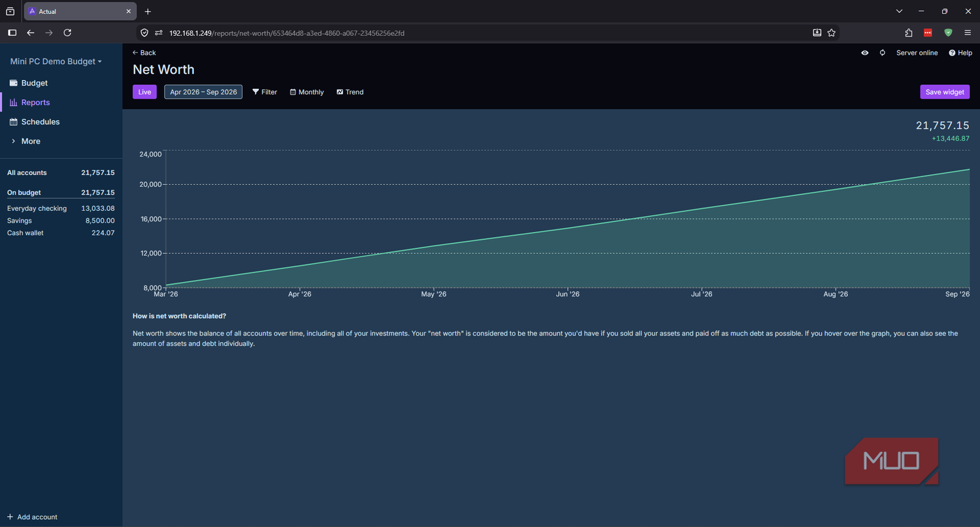The height and width of the screenshot is (527, 980).
Task: Select All accounts in sidebar
Action: [x=61, y=173]
